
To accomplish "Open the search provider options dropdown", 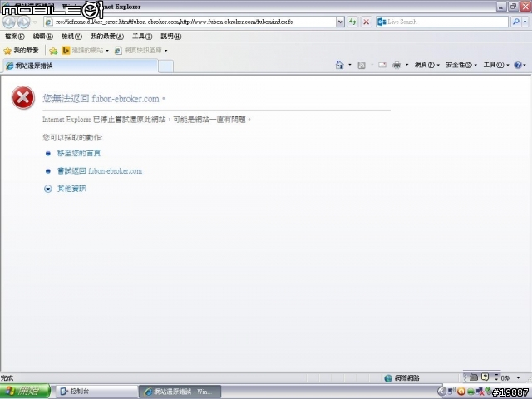I will pyautogui.click(x=525, y=22).
